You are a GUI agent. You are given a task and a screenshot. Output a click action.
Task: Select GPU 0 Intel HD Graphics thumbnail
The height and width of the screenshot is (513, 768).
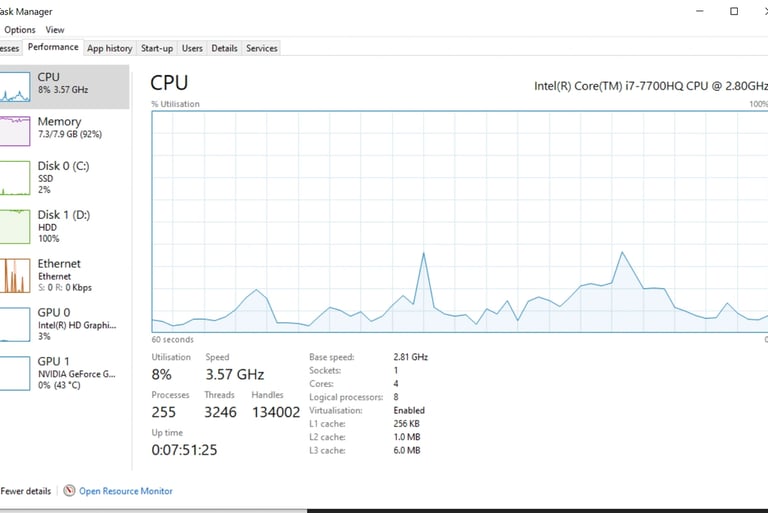tap(15, 324)
